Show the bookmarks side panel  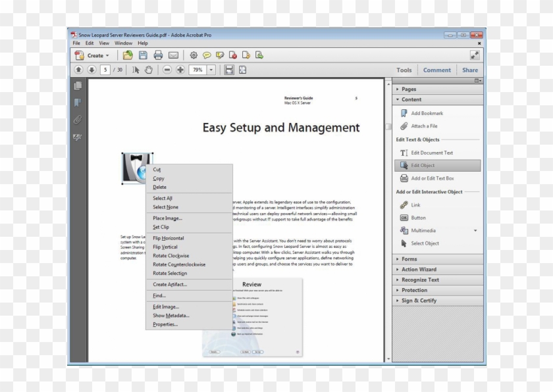tap(78, 103)
